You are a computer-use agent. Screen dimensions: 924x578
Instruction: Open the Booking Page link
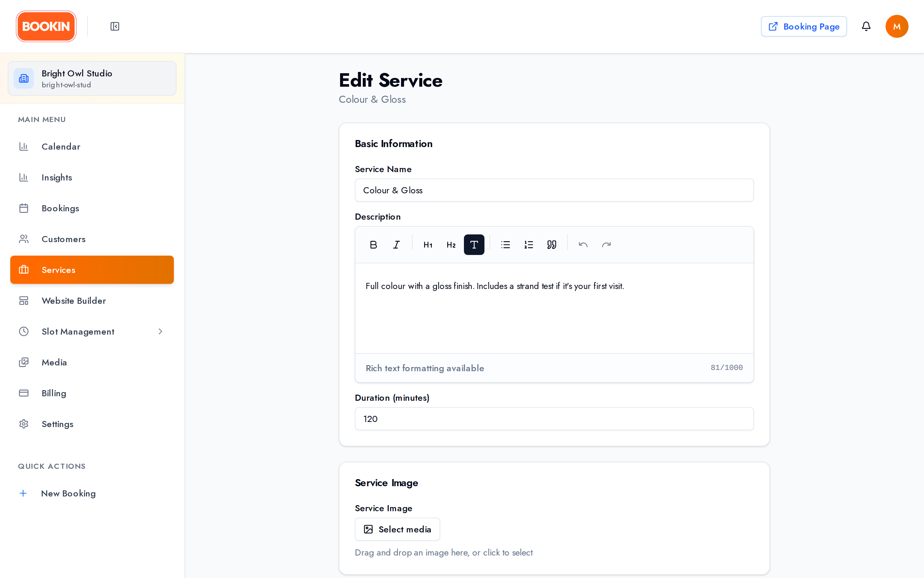pos(804,26)
